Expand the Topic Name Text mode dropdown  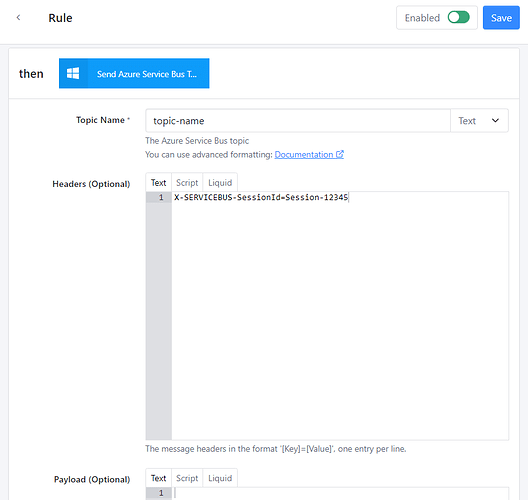coord(479,121)
